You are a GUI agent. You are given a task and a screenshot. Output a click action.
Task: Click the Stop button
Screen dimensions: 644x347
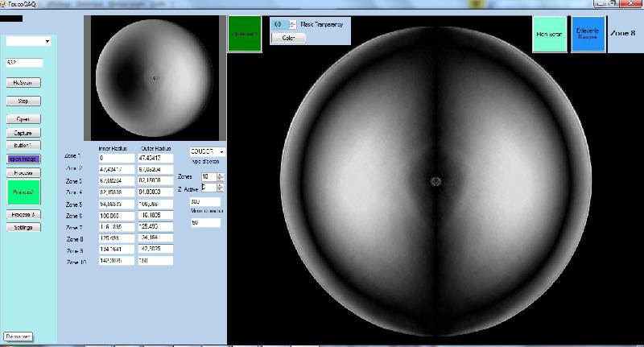(23, 101)
